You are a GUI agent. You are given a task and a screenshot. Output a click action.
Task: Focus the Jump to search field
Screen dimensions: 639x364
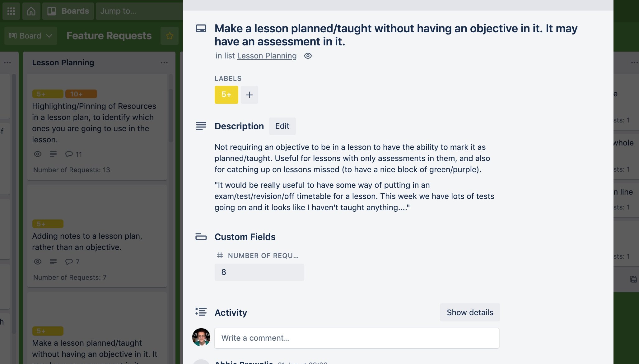139,11
